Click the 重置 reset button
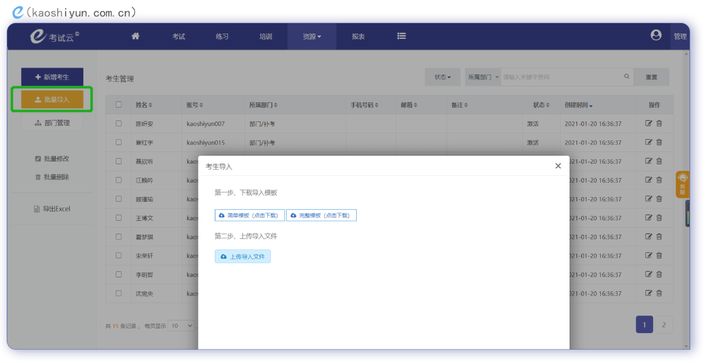720x363 pixels. point(651,77)
